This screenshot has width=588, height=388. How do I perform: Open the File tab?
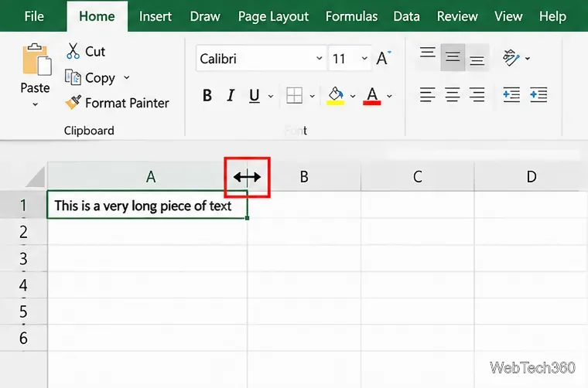point(34,16)
